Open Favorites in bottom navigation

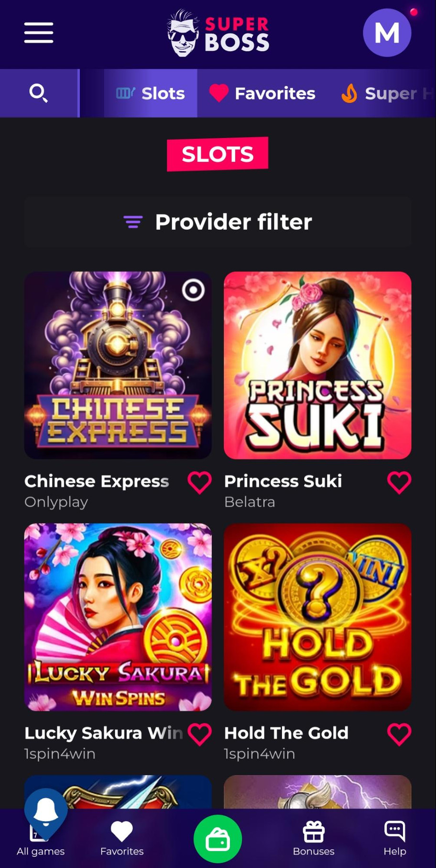point(122,838)
